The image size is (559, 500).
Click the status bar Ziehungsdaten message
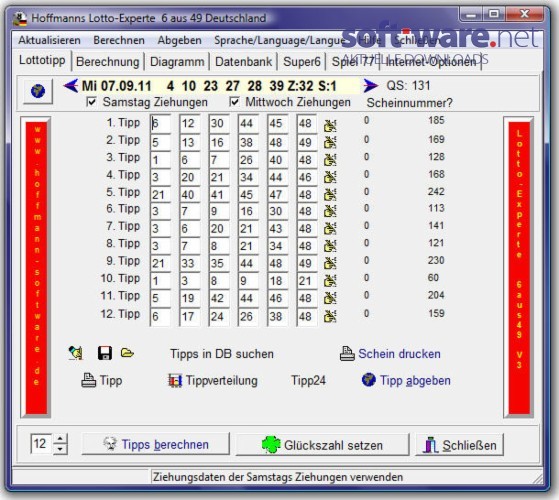(x=278, y=477)
